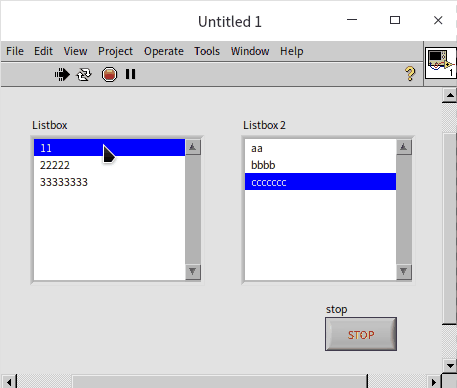This screenshot has width=457, height=388.
Task: Select item 22222 in Listbox
Action: click(109, 165)
